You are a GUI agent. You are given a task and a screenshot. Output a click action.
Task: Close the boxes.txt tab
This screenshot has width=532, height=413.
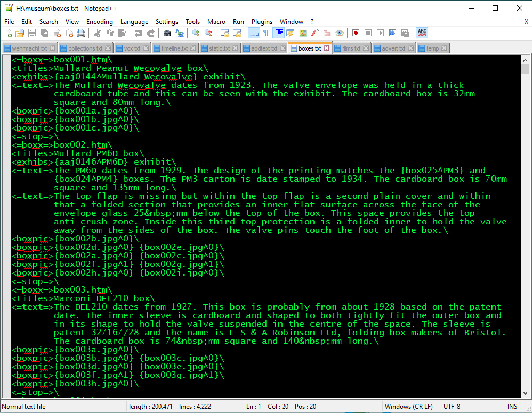(326, 48)
